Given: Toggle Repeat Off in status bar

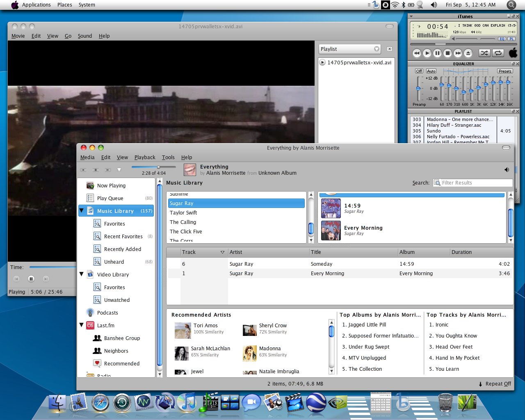Looking at the screenshot, I should [x=495, y=384].
